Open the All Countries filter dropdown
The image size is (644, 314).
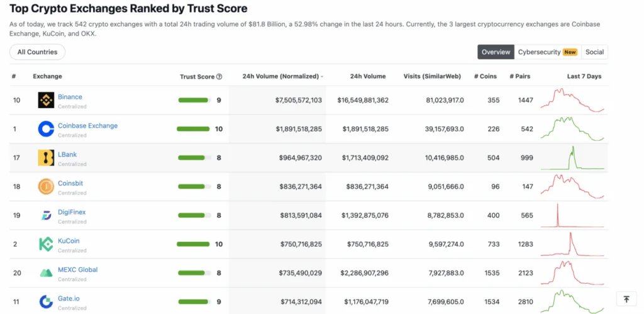37,52
